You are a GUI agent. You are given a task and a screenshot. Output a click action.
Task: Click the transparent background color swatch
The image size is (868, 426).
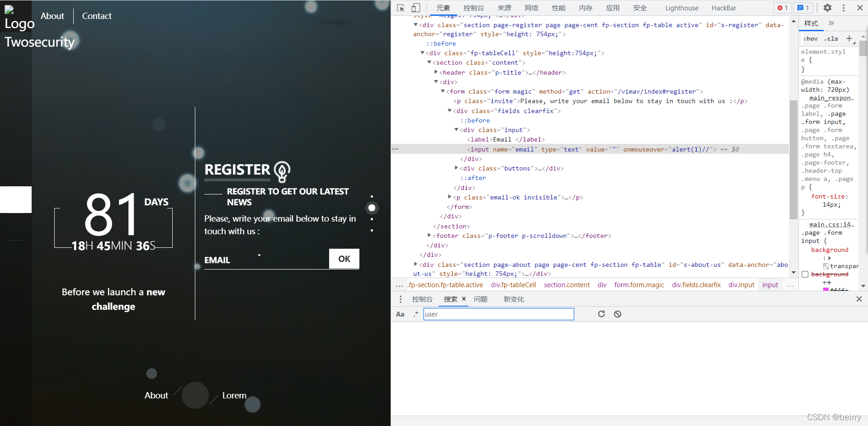(x=826, y=266)
